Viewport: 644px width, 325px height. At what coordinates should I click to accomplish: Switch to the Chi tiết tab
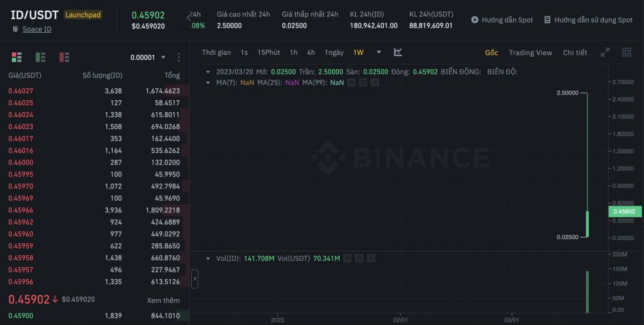click(x=575, y=53)
